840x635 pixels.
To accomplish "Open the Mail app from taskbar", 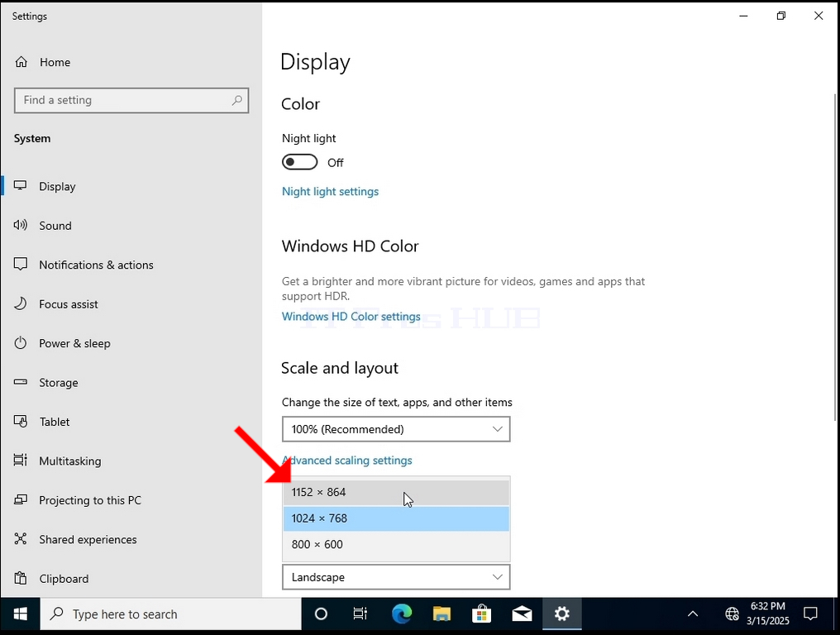I will (x=522, y=614).
